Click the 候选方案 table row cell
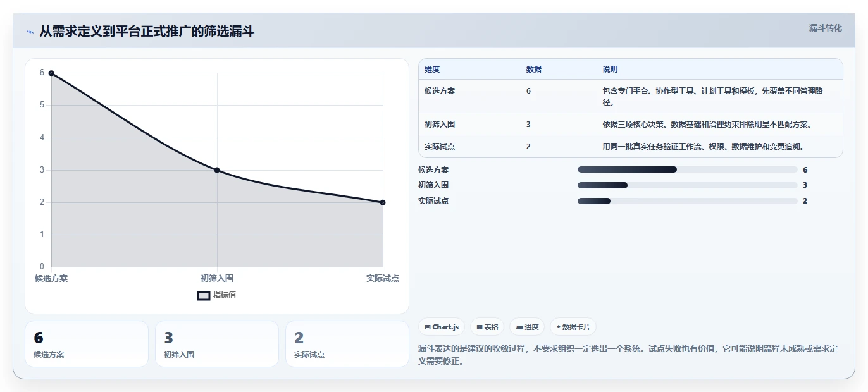The image size is (868, 392). [440, 91]
